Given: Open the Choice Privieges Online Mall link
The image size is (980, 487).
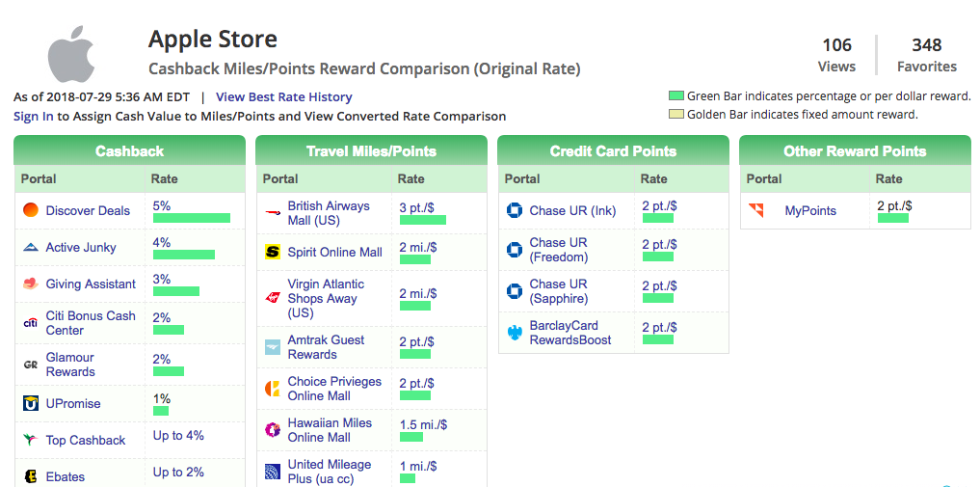Looking at the screenshot, I should click(x=334, y=389).
